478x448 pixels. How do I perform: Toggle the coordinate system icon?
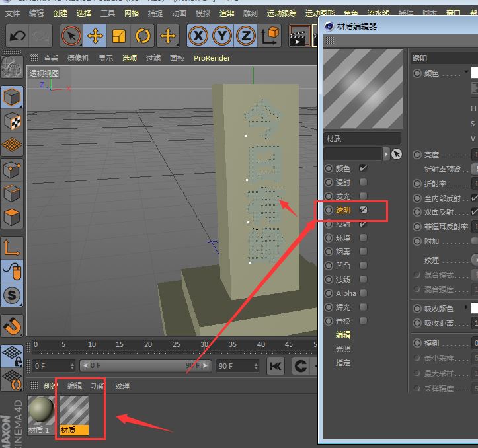[x=270, y=36]
